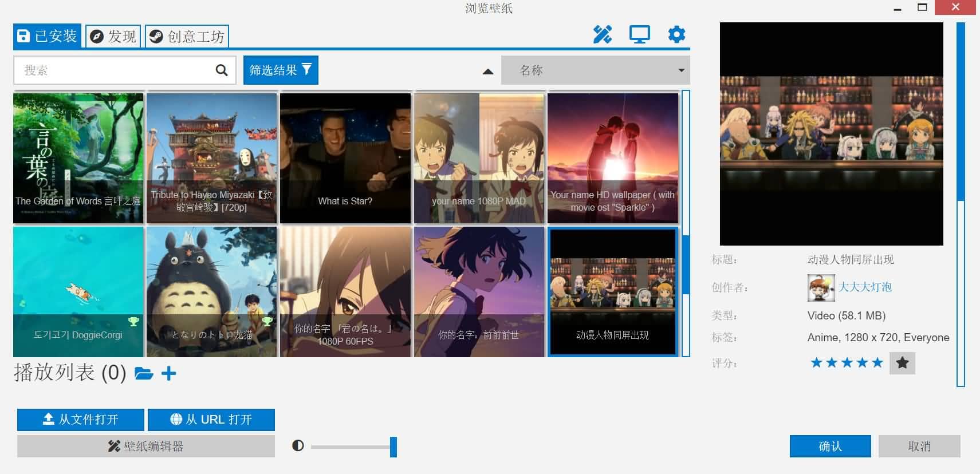The image size is (980, 474).
Task: Open the display monitor settings icon
Action: click(x=639, y=34)
